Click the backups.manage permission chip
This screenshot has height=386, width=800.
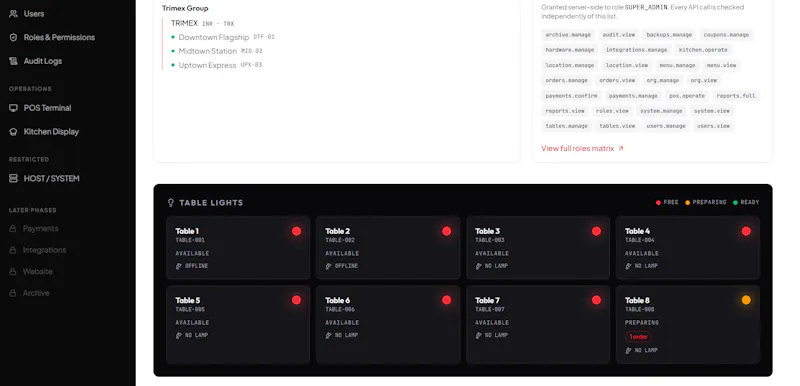point(669,35)
